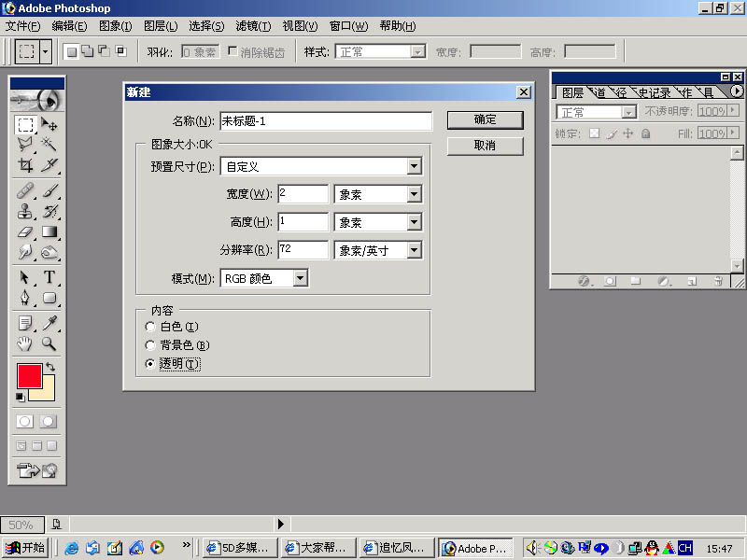747x560 pixels.
Task: Select the Gradient tool
Action: coord(49,231)
